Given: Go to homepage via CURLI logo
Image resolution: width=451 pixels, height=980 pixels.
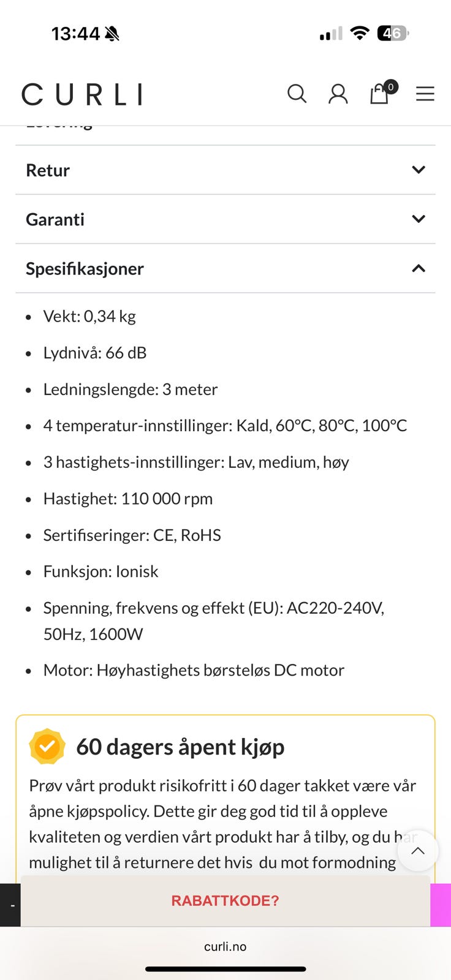Looking at the screenshot, I should tap(82, 95).
